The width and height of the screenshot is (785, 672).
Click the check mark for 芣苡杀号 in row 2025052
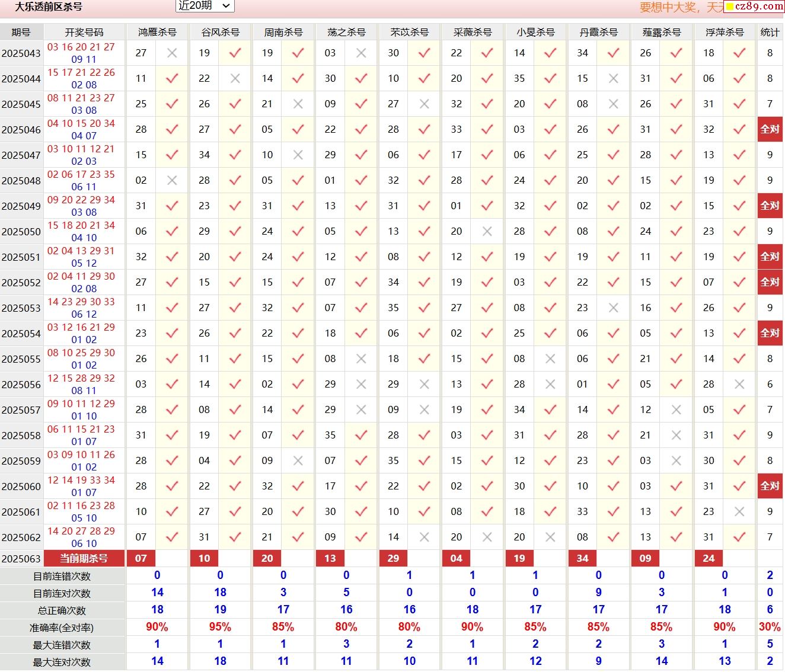(425, 282)
